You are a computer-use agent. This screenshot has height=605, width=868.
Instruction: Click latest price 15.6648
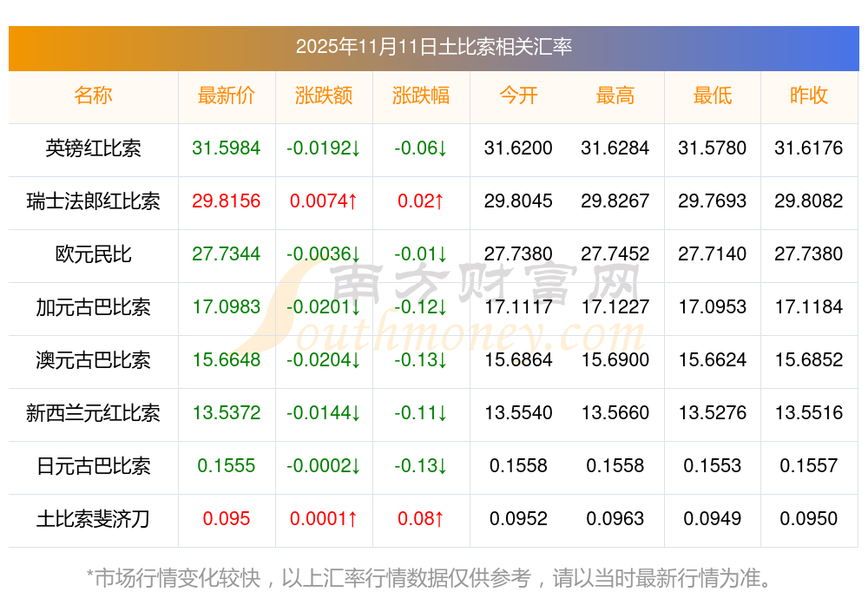point(226,360)
